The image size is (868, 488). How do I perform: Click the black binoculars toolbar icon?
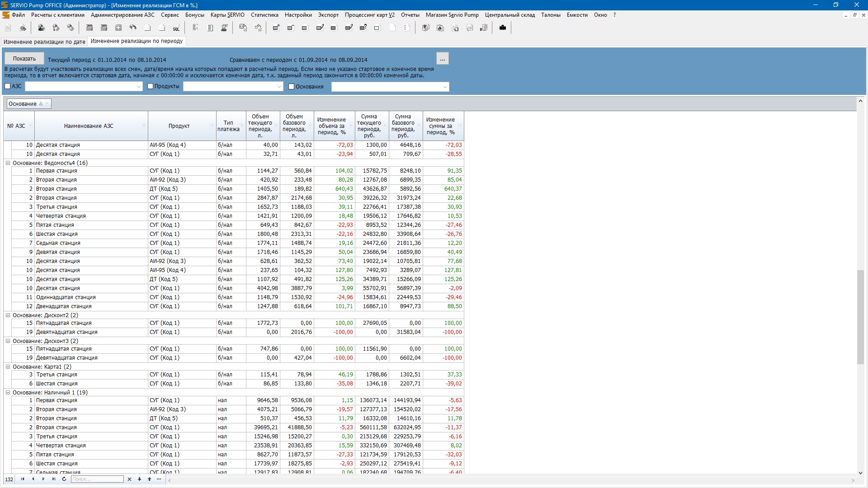(502, 28)
